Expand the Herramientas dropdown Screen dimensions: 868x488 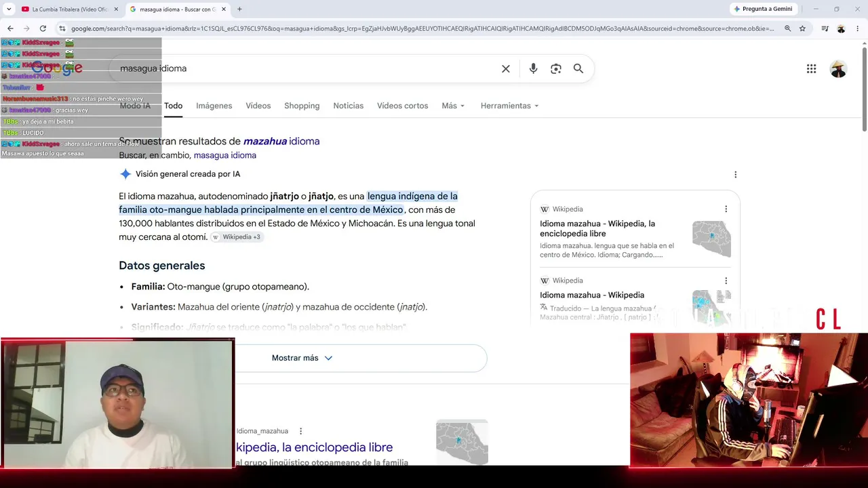pos(509,106)
